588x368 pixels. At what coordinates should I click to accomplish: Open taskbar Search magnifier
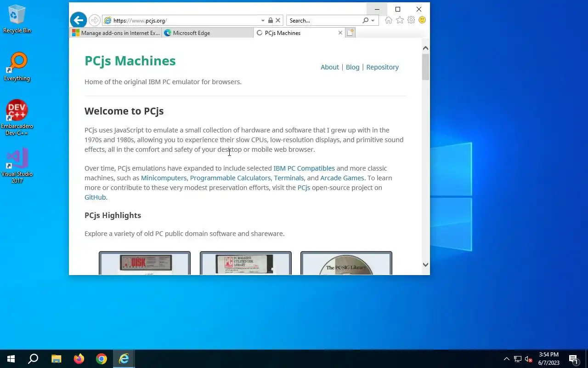click(x=33, y=359)
